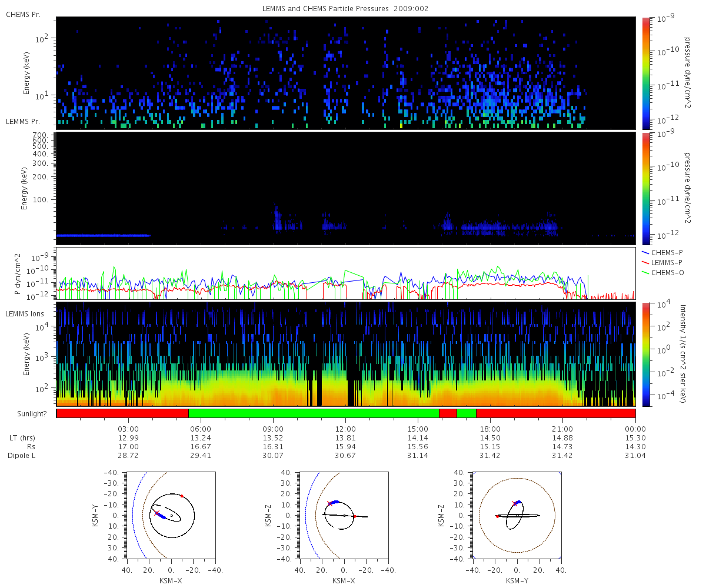Click the LEMMS Ions intensity color bar
The width and height of the screenshot is (706, 588).
tap(645, 354)
